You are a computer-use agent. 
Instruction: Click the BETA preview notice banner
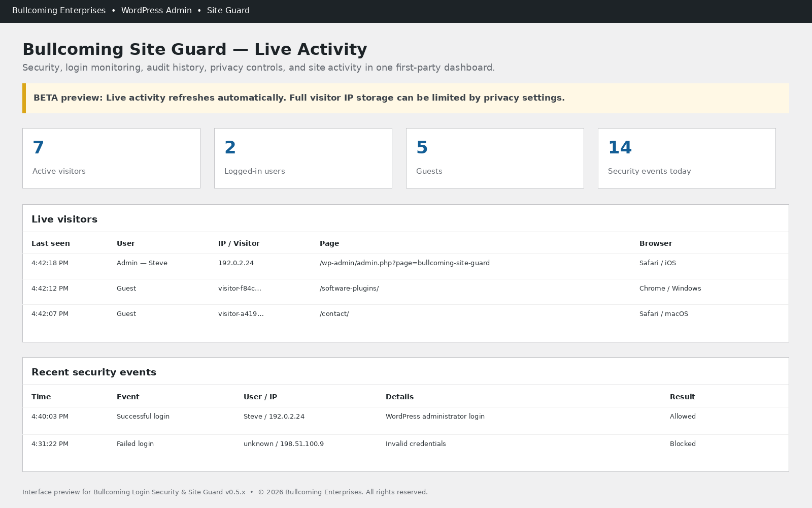pyautogui.click(x=405, y=98)
